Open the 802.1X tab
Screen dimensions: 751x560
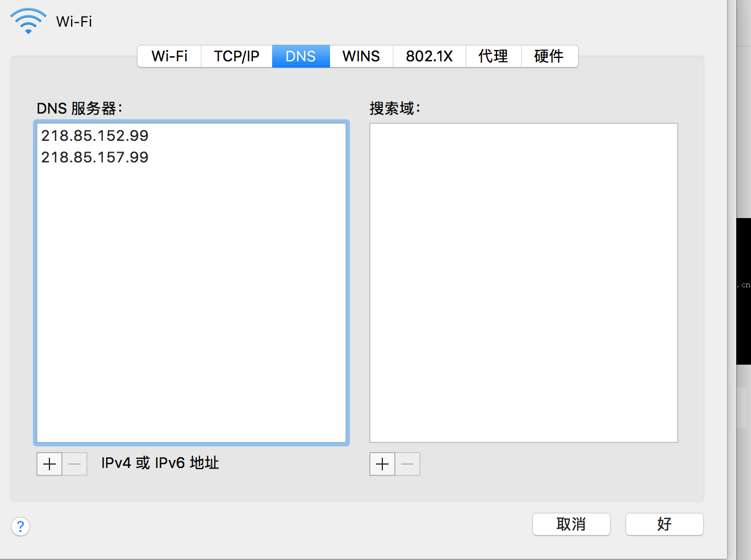click(429, 56)
